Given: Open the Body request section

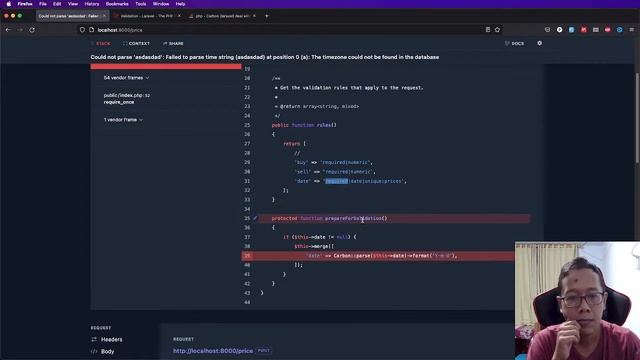Looking at the screenshot, I should click(x=102, y=351).
